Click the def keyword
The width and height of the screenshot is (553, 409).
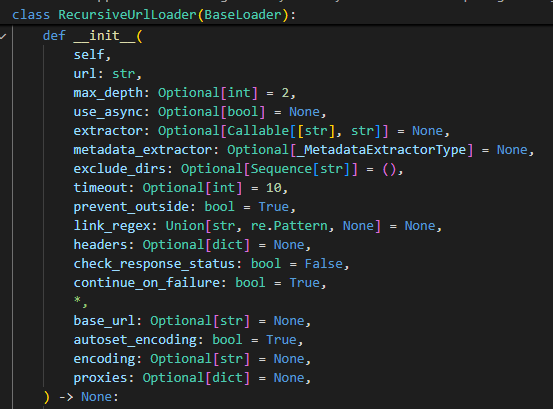54,36
